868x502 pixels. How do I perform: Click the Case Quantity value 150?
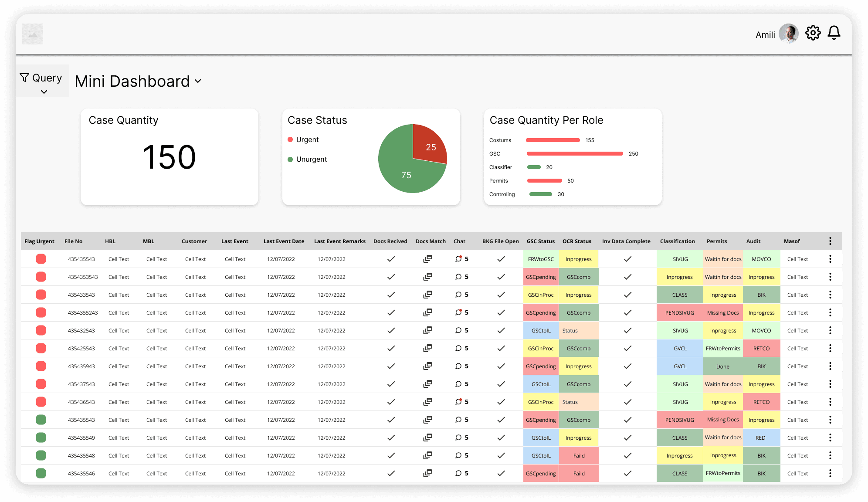170,157
